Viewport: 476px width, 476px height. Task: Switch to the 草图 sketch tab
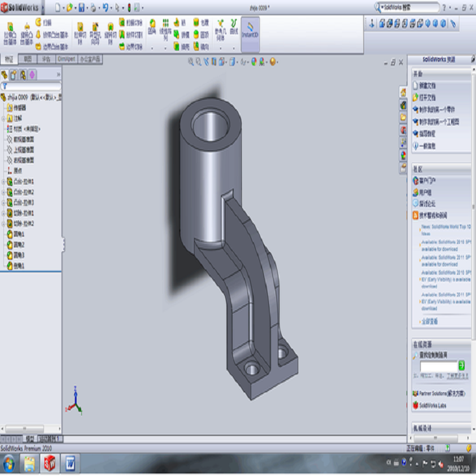pyautogui.click(x=27, y=59)
